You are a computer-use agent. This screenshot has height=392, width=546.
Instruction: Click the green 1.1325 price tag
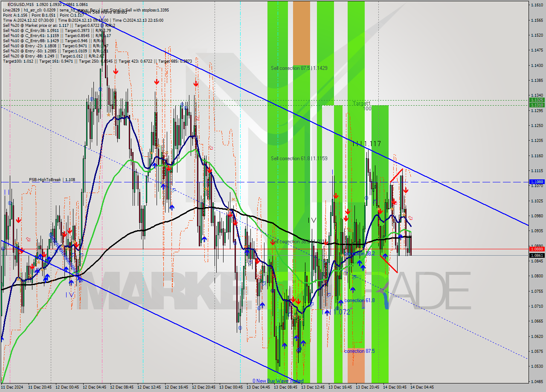(537, 100)
